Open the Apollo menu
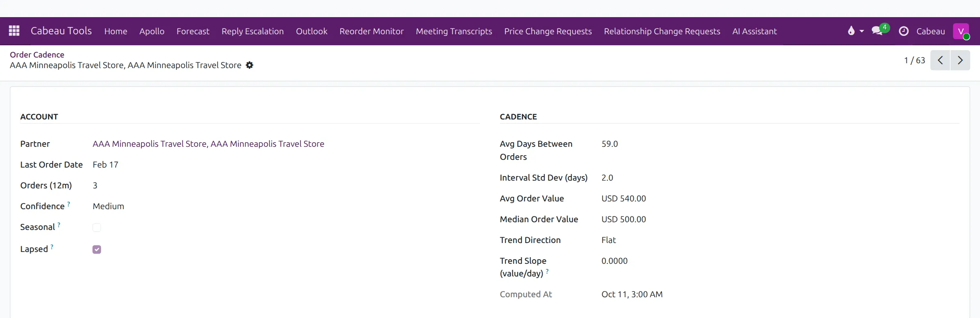 click(x=152, y=31)
